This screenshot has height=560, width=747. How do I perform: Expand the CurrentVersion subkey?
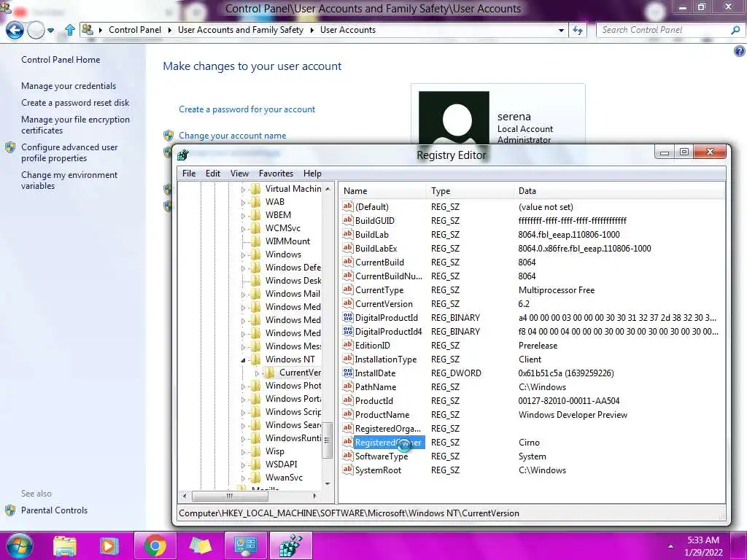(x=257, y=373)
